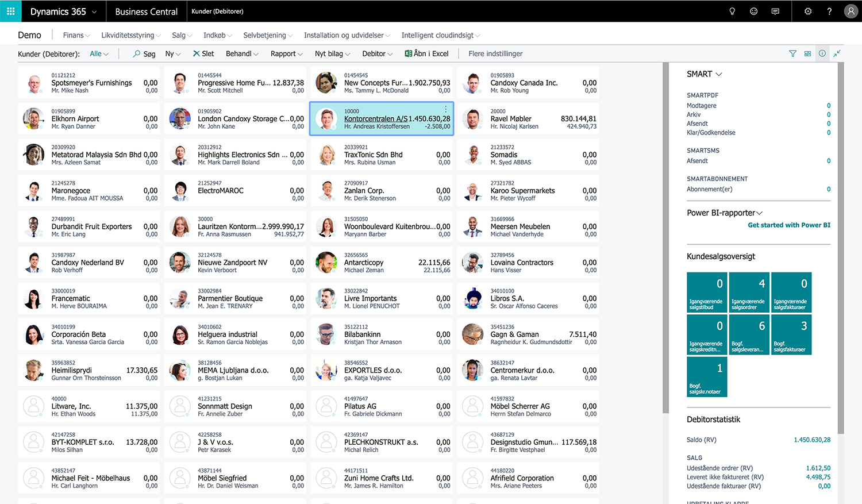
Task: Open the Salg menu
Action: [x=182, y=35]
